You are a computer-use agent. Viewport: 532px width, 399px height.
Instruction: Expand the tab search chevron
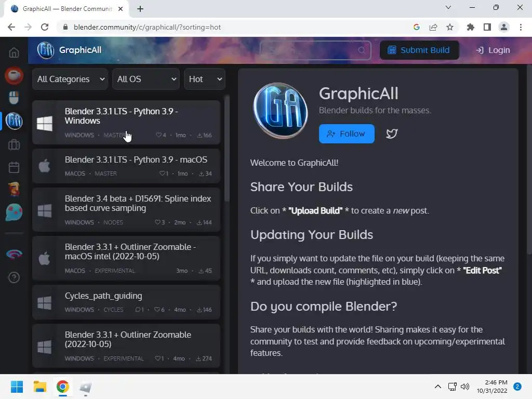tap(448, 7)
